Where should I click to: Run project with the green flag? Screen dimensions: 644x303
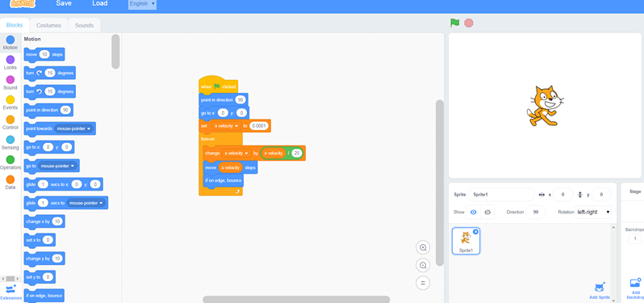pos(454,23)
